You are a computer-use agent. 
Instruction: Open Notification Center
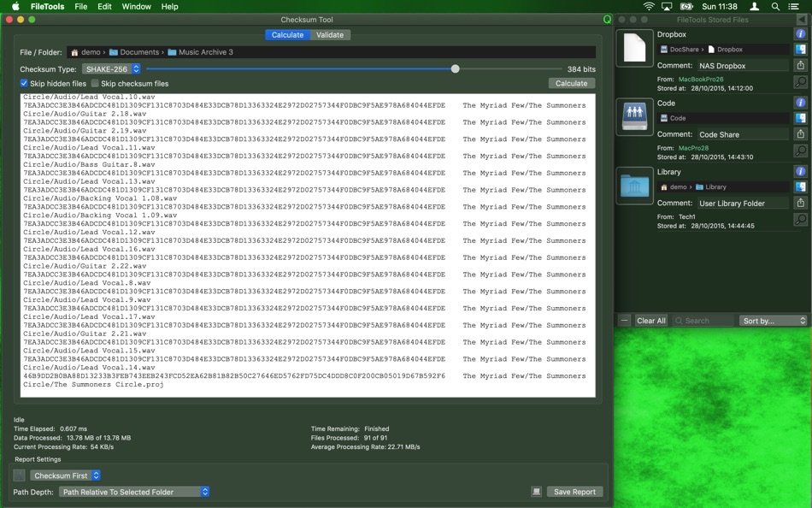click(793, 6)
